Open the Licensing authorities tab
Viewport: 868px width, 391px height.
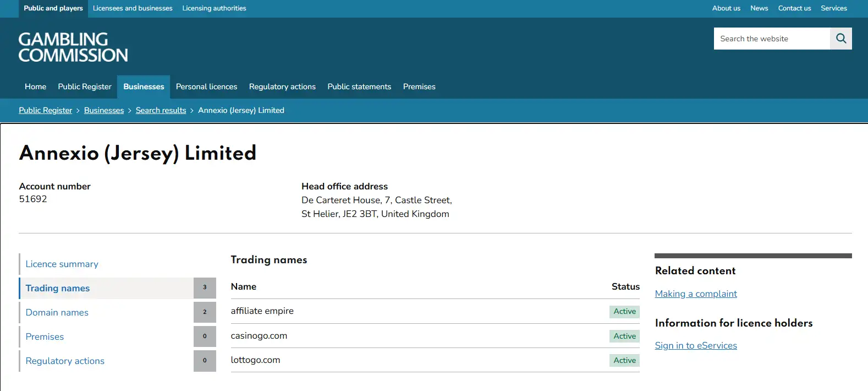(x=214, y=8)
